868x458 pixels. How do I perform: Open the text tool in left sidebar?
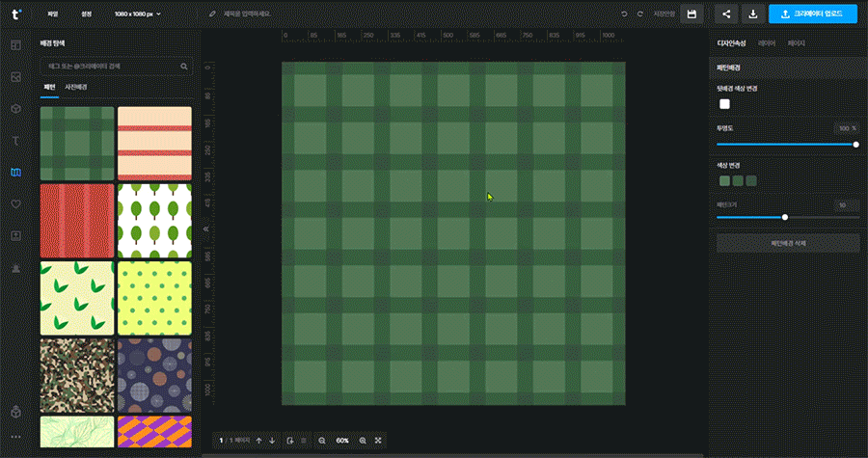click(x=15, y=141)
